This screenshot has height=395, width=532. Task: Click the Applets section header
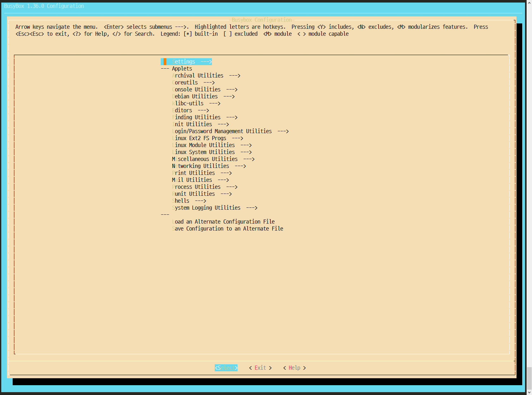(x=182, y=69)
